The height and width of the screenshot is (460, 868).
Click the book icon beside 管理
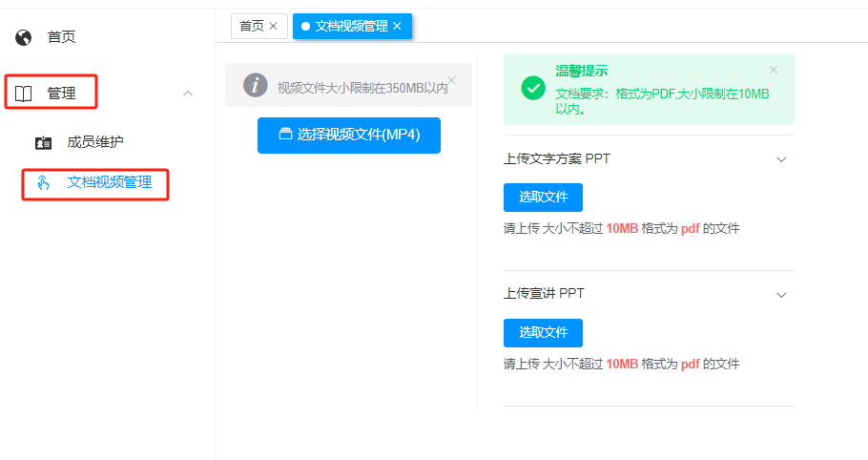point(23,94)
